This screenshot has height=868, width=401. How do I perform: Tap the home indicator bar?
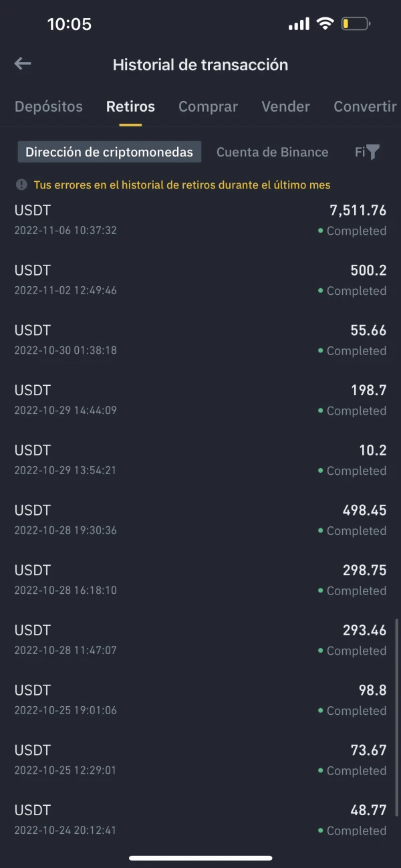coord(200,858)
